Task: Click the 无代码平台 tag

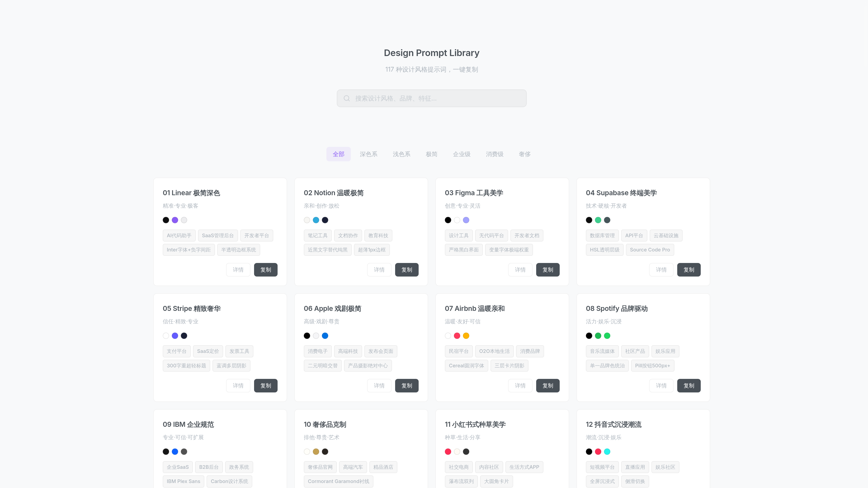Action: [491, 235]
